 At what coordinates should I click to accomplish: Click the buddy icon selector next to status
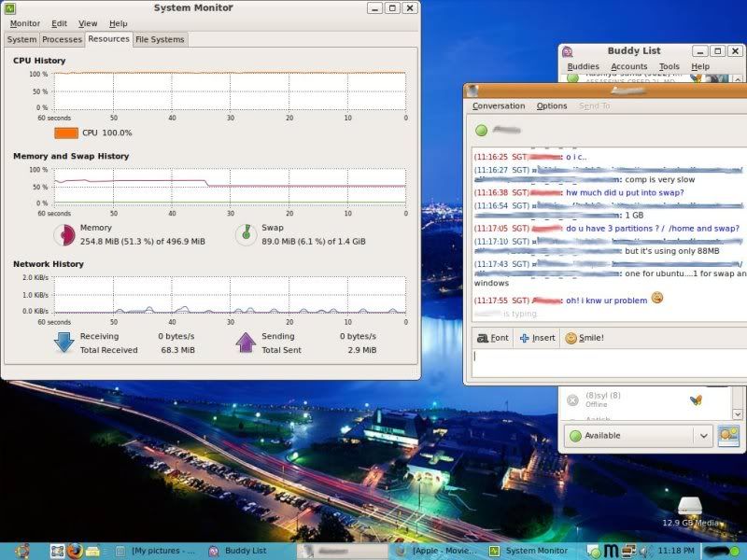point(728,435)
